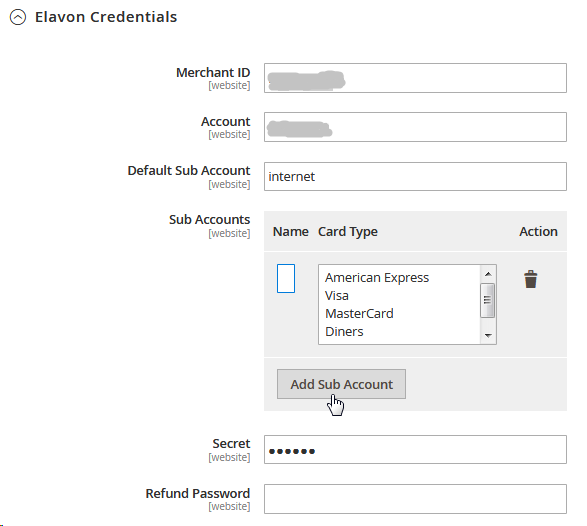Image resolution: width=587 pixels, height=526 pixels.
Task: Select Diners in card type list
Action: click(x=344, y=332)
